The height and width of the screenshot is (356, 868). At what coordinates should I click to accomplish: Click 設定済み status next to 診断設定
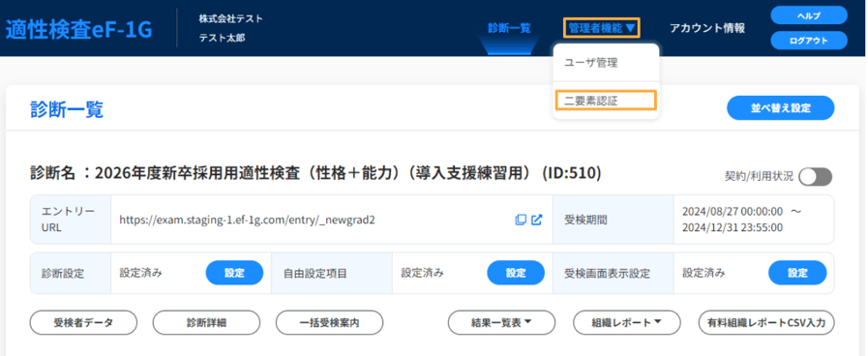point(140,273)
